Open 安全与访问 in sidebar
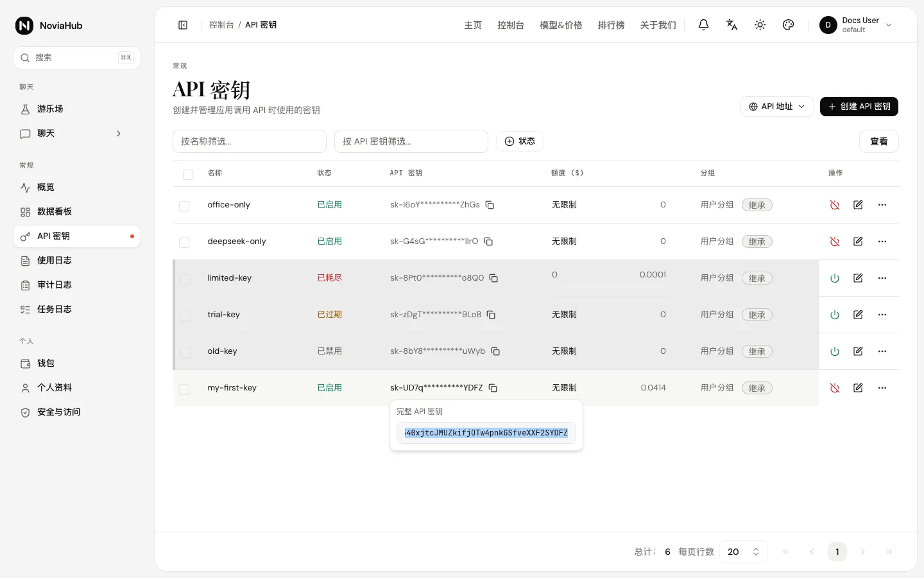Viewport: 924px width, 578px height. (77, 412)
